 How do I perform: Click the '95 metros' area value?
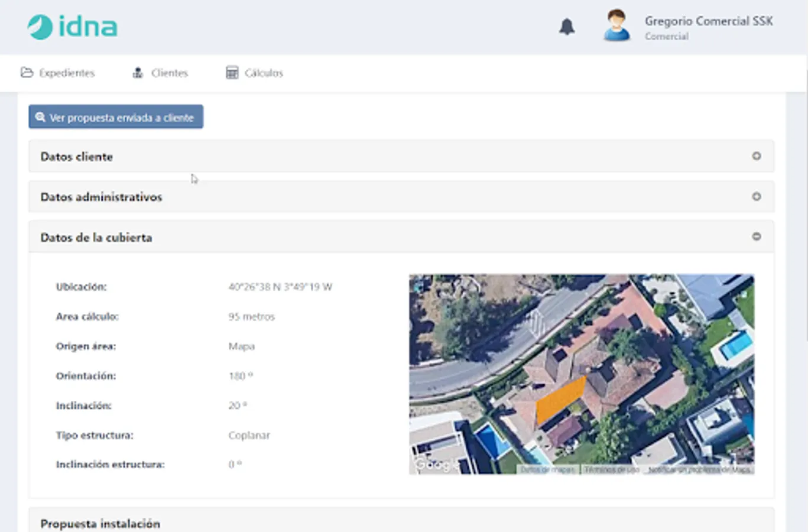point(252,317)
